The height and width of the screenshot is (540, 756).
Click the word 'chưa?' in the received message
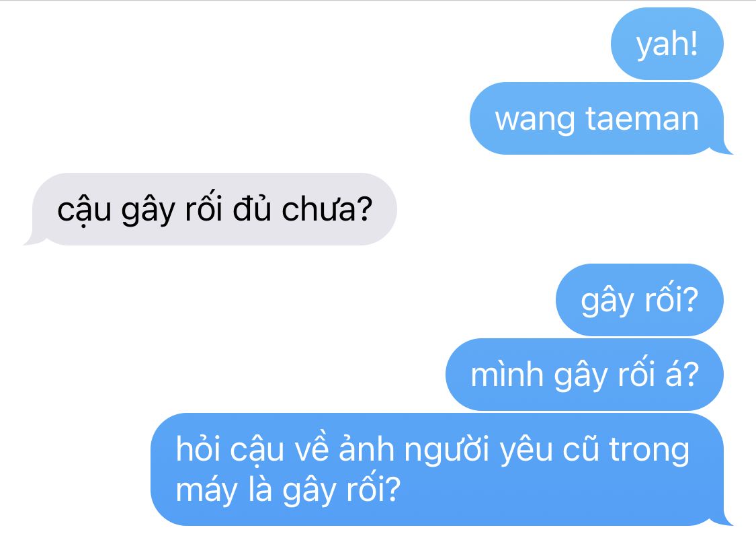pos(327,209)
